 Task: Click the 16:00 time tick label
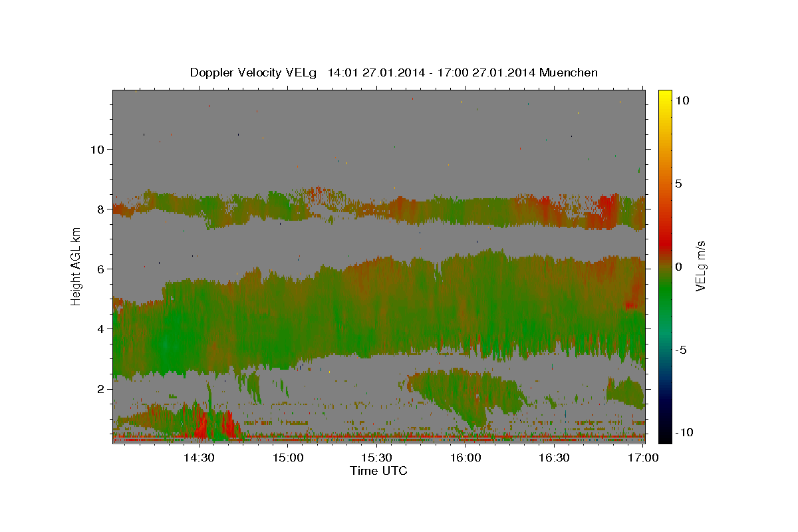(x=465, y=458)
